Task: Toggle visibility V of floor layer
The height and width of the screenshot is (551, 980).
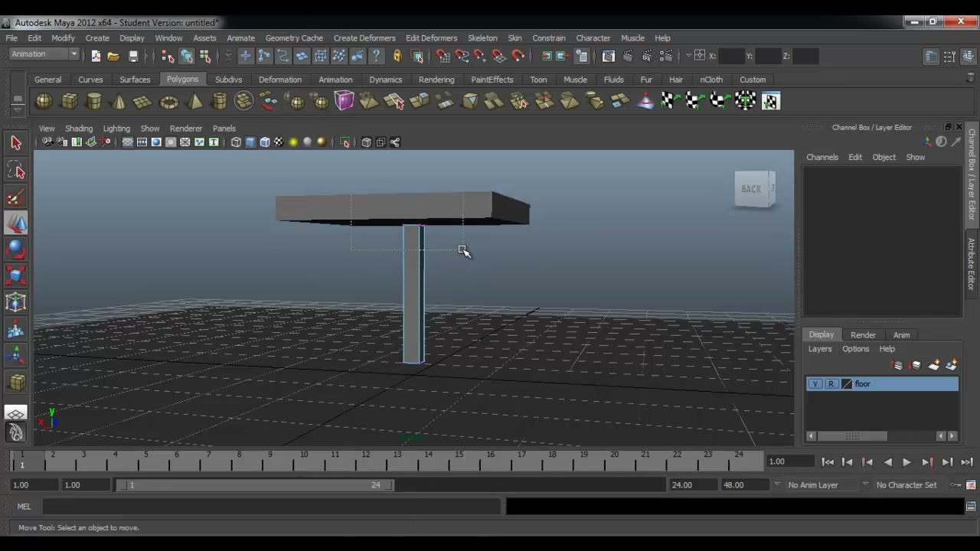Action: pyautogui.click(x=815, y=384)
